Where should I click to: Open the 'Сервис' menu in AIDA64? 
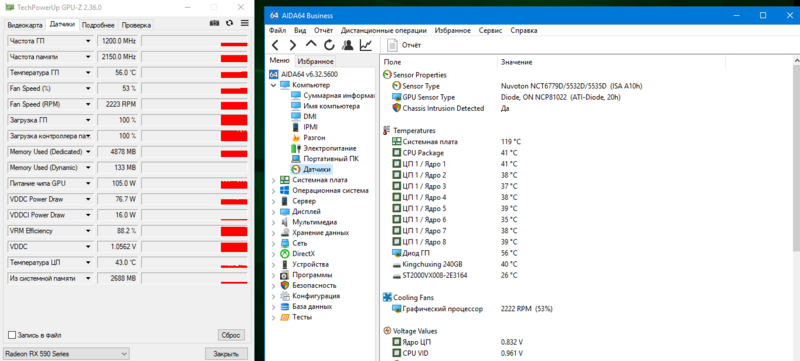coord(490,31)
